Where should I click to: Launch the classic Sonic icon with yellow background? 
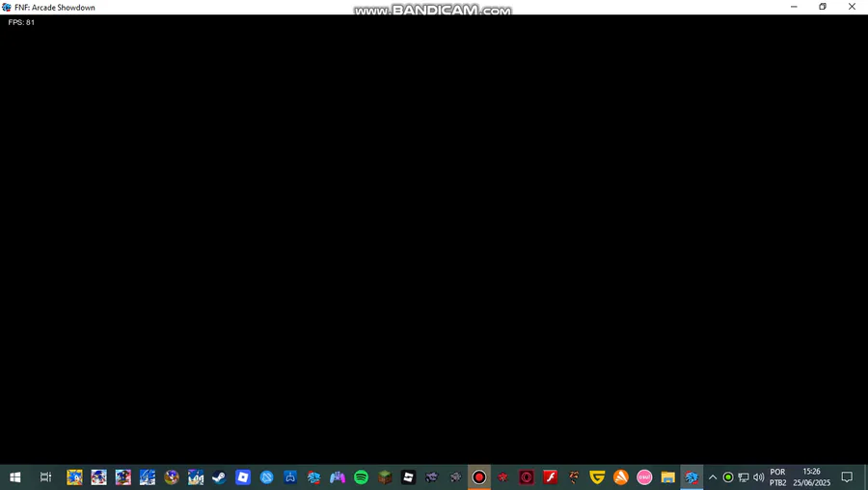pos(74,476)
